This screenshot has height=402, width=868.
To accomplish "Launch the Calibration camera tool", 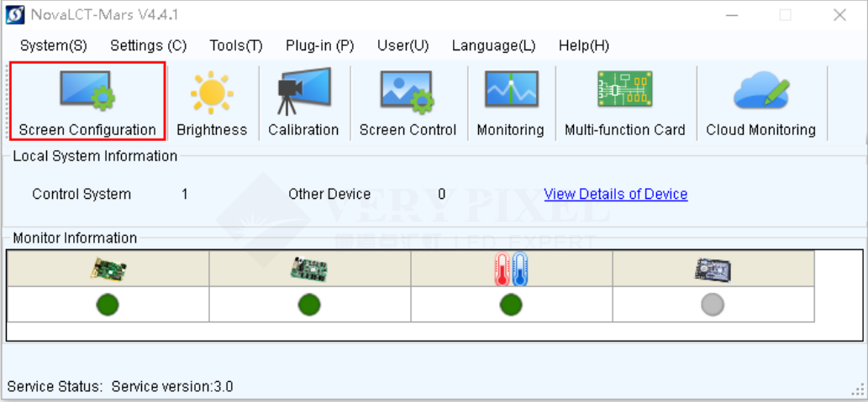I will click(x=303, y=101).
